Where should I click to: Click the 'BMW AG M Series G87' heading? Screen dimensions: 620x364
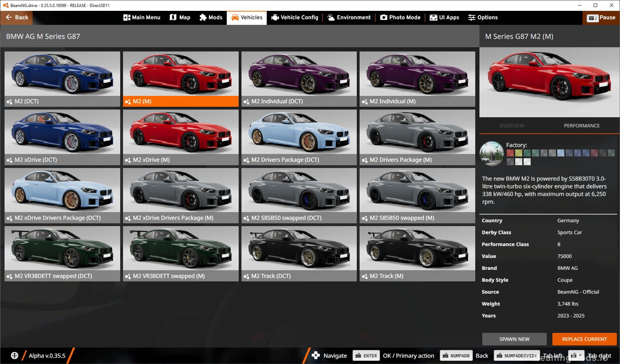pyautogui.click(x=43, y=36)
